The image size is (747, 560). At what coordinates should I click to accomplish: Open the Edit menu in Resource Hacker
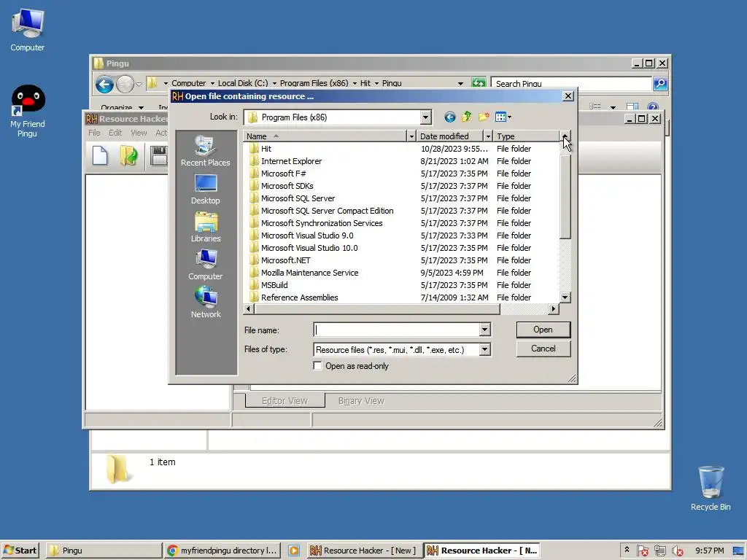click(x=115, y=133)
